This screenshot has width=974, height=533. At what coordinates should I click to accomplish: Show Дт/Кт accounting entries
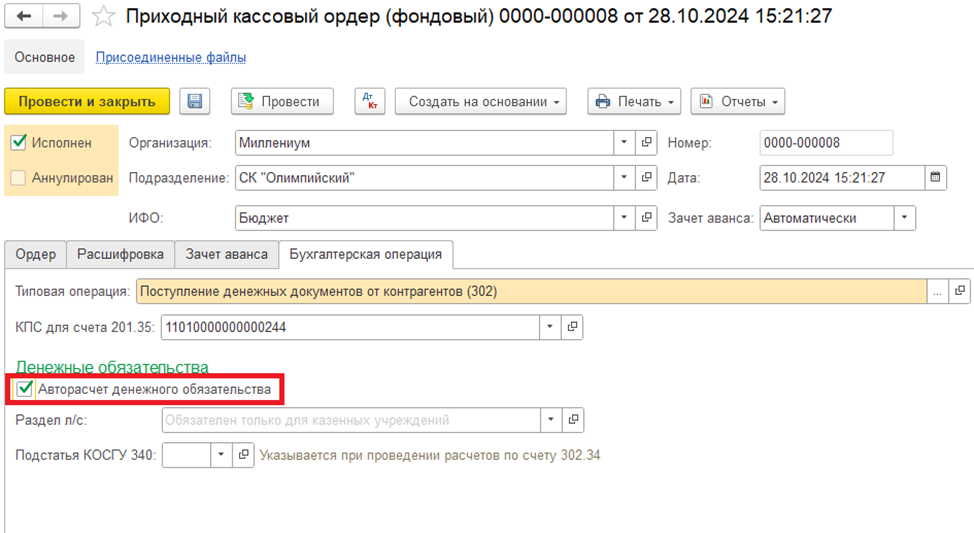click(370, 101)
